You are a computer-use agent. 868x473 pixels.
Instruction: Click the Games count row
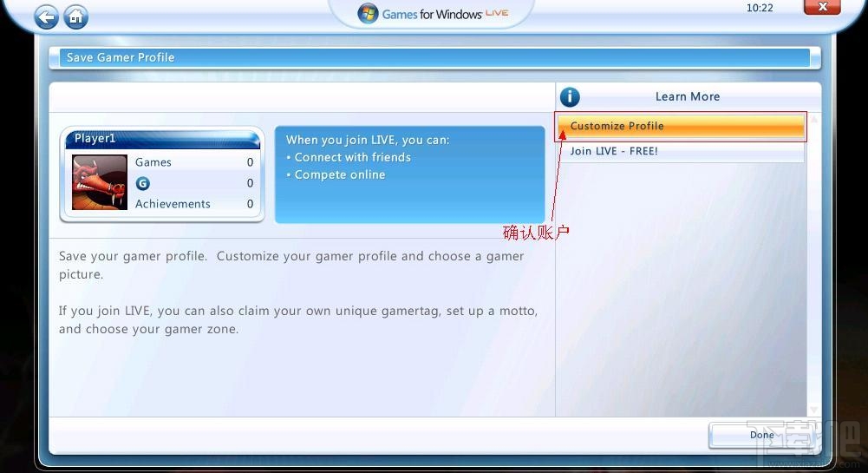coord(193,162)
